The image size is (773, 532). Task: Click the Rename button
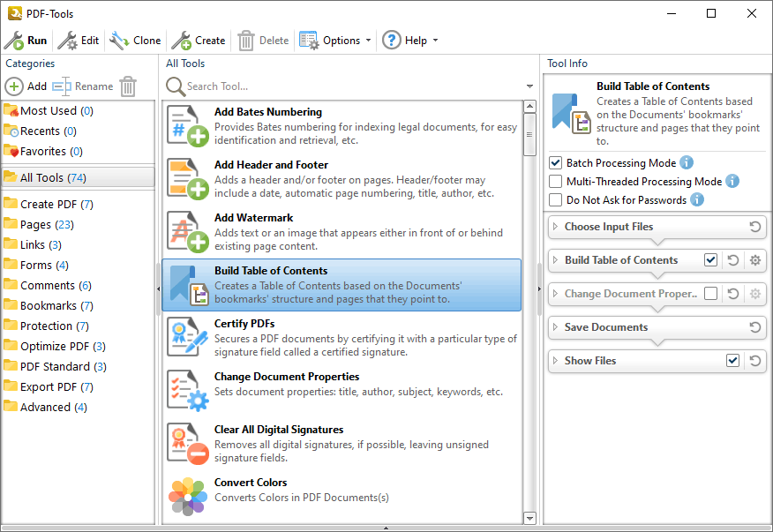[85, 86]
